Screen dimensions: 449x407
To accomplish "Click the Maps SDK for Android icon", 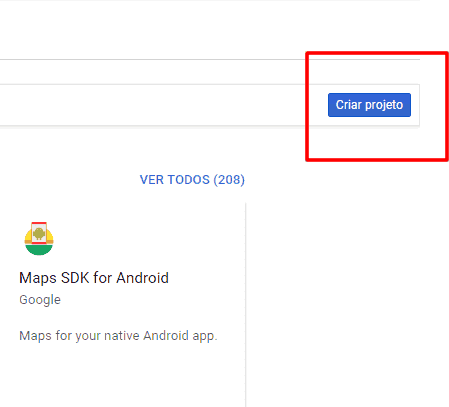I will point(39,239).
